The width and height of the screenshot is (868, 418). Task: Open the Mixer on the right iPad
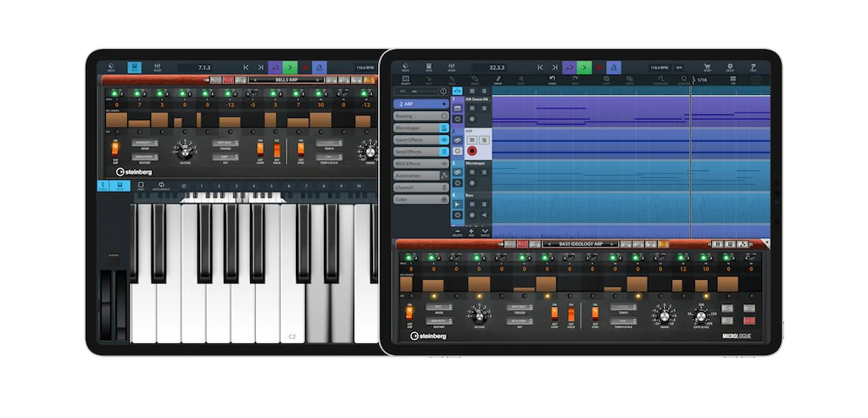452,68
